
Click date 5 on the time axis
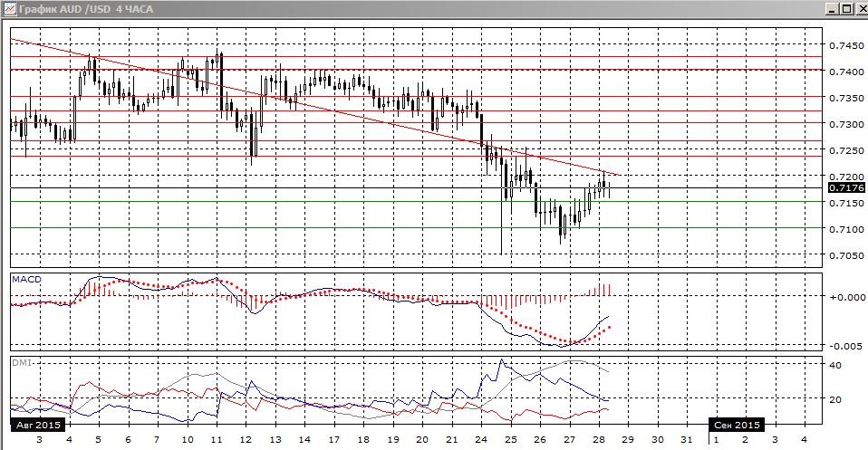click(x=98, y=439)
